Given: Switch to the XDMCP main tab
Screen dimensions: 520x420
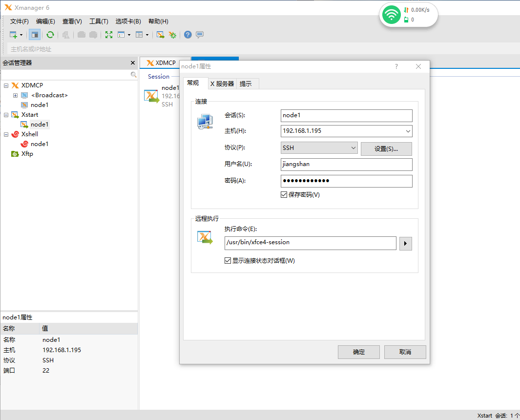Looking at the screenshot, I should tap(161, 63).
